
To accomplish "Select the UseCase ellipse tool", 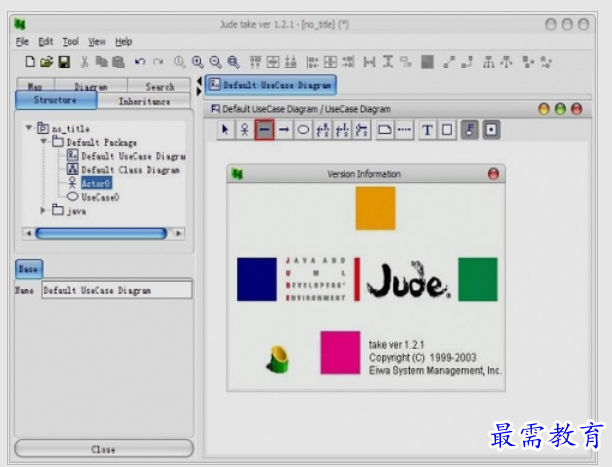I will pyautogui.click(x=303, y=130).
